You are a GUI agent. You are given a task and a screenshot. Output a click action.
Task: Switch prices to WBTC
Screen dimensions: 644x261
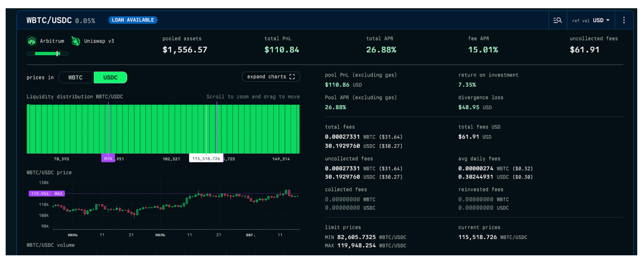click(75, 78)
